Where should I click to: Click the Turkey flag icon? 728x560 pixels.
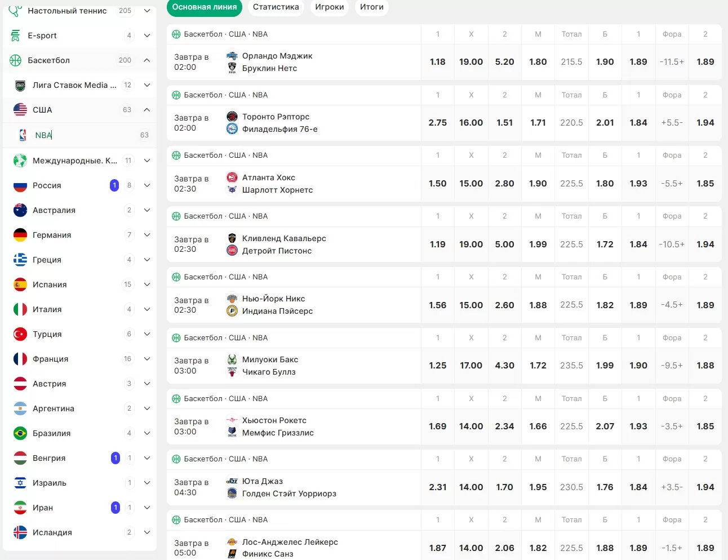click(20, 334)
